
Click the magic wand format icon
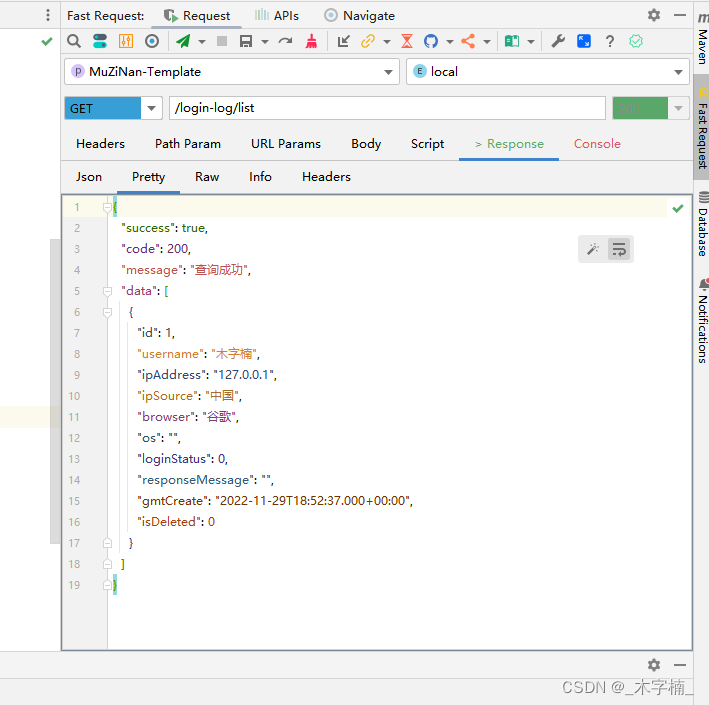pyautogui.click(x=593, y=249)
